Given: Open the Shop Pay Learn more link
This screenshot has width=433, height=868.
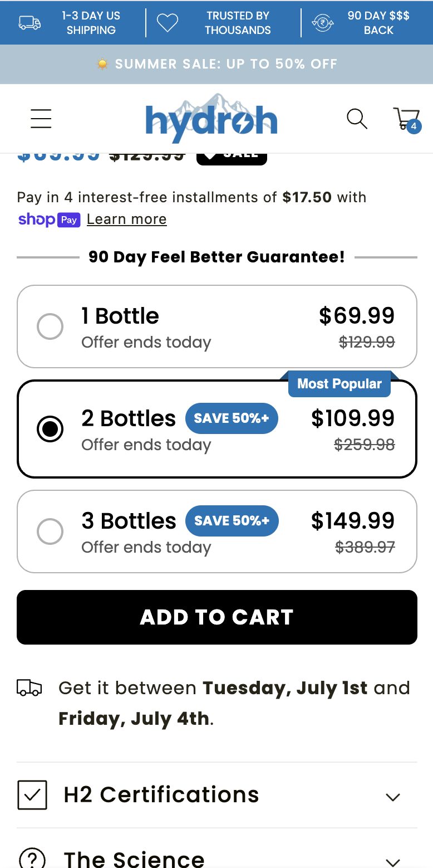Looking at the screenshot, I should [126, 220].
